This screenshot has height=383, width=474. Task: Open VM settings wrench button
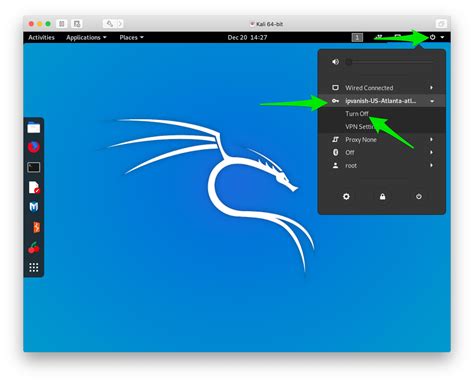(109, 24)
